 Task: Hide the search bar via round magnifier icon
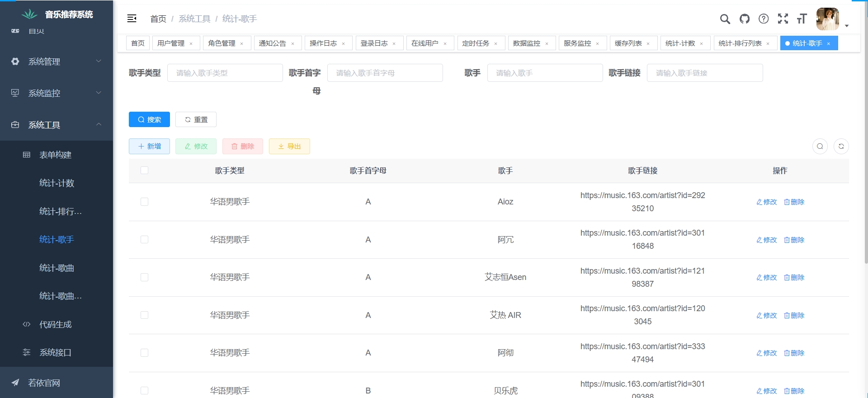[820, 147]
